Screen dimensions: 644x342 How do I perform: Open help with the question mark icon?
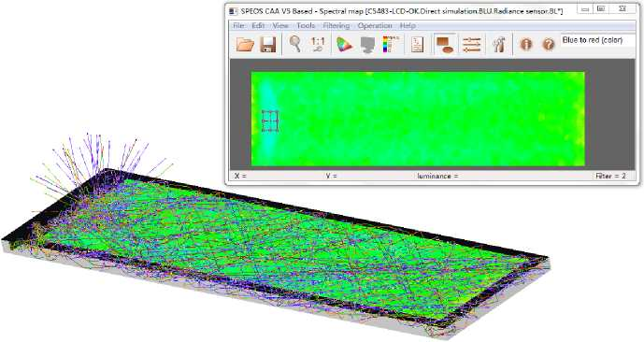pos(549,44)
